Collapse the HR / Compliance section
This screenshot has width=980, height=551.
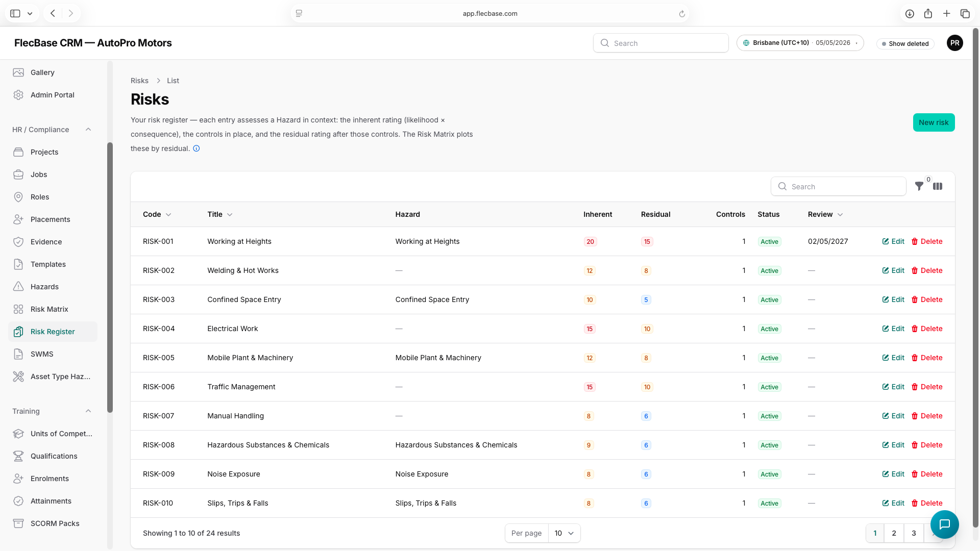[88, 130]
